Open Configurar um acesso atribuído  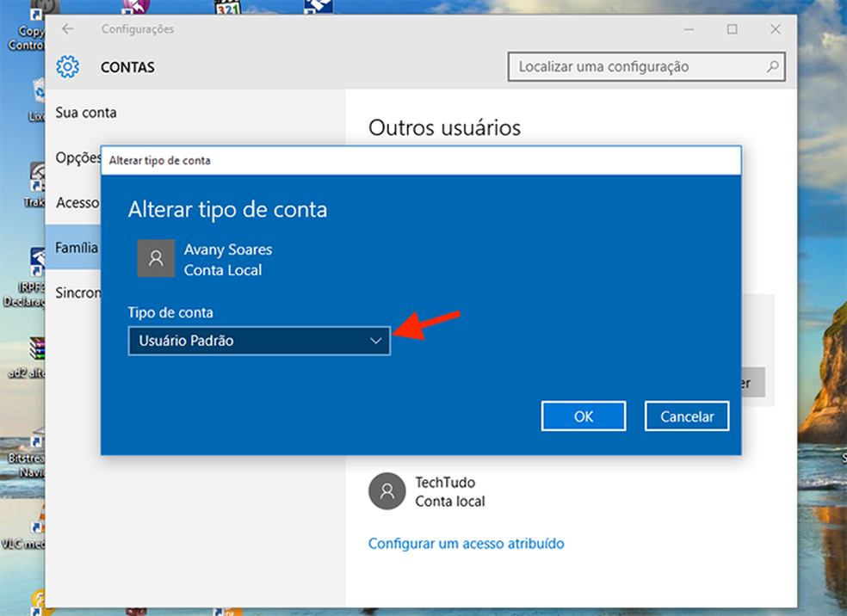click(x=466, y=543)
